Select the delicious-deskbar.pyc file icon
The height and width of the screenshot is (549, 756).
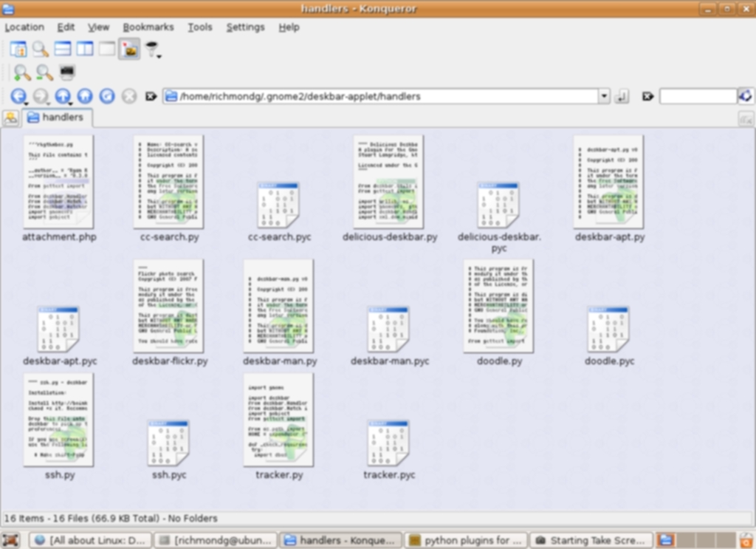[x=498, y=205]
